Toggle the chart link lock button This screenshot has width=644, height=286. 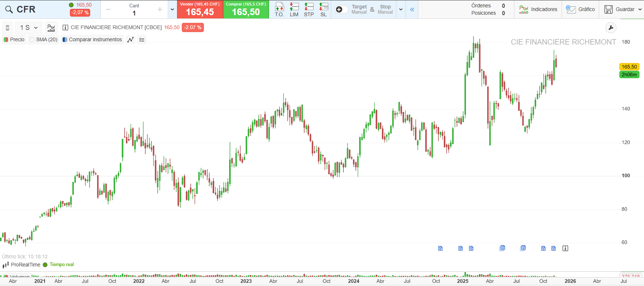(x=7, y=28)
